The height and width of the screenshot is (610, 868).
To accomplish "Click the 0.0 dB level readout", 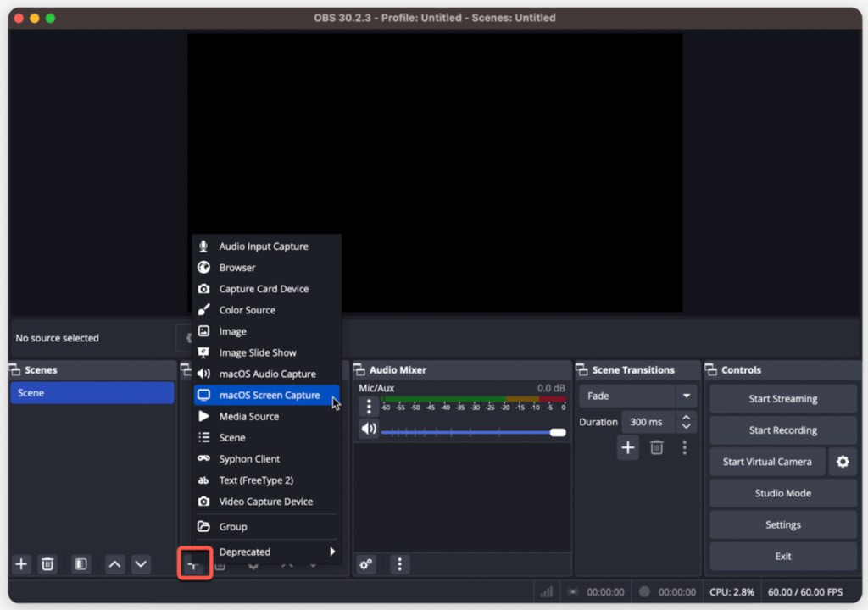I will (x=551, y=388).
